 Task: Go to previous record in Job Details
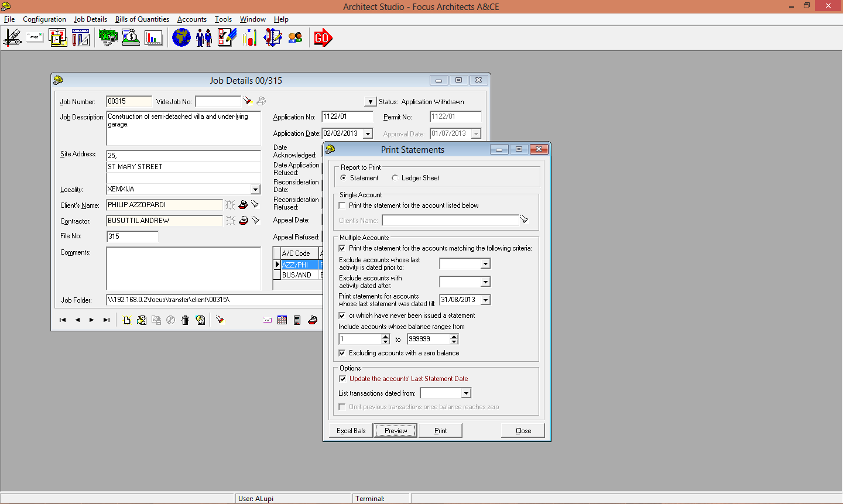[77, 320]
